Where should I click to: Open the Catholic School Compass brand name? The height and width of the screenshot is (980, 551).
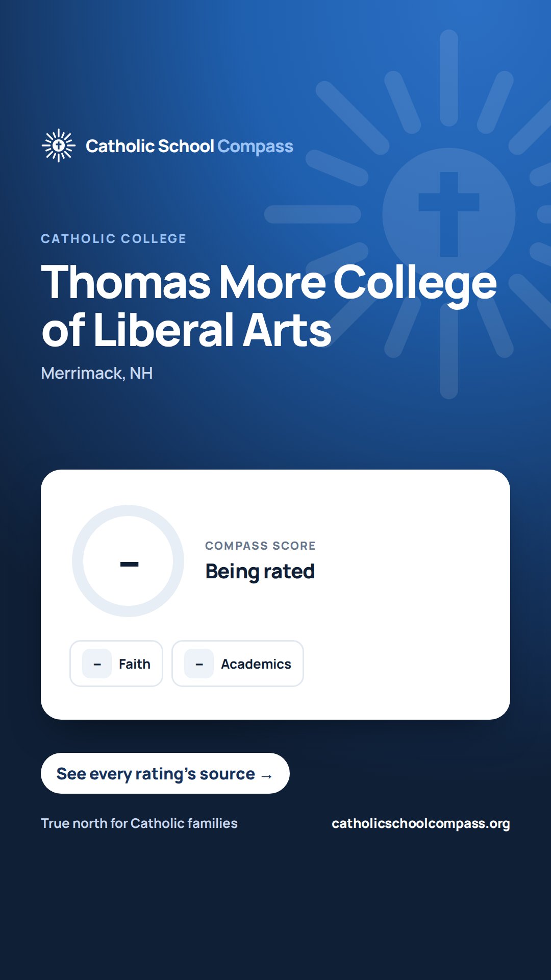[189, 146]
